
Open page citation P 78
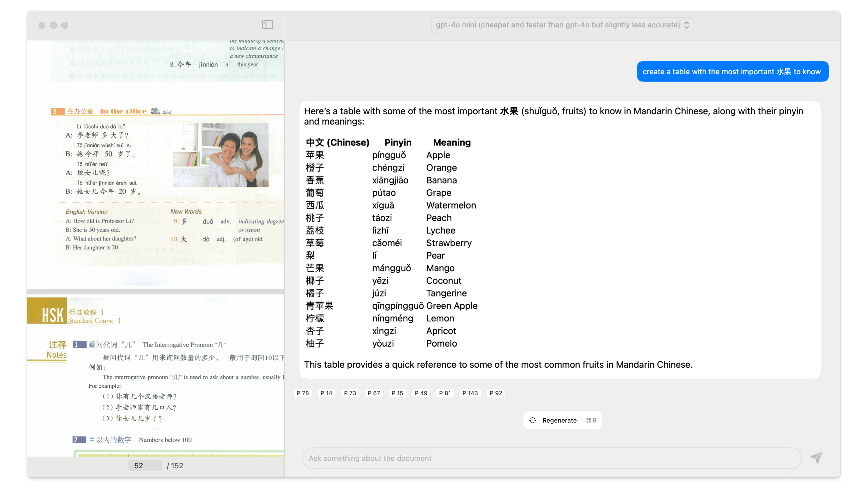(302, 393)
